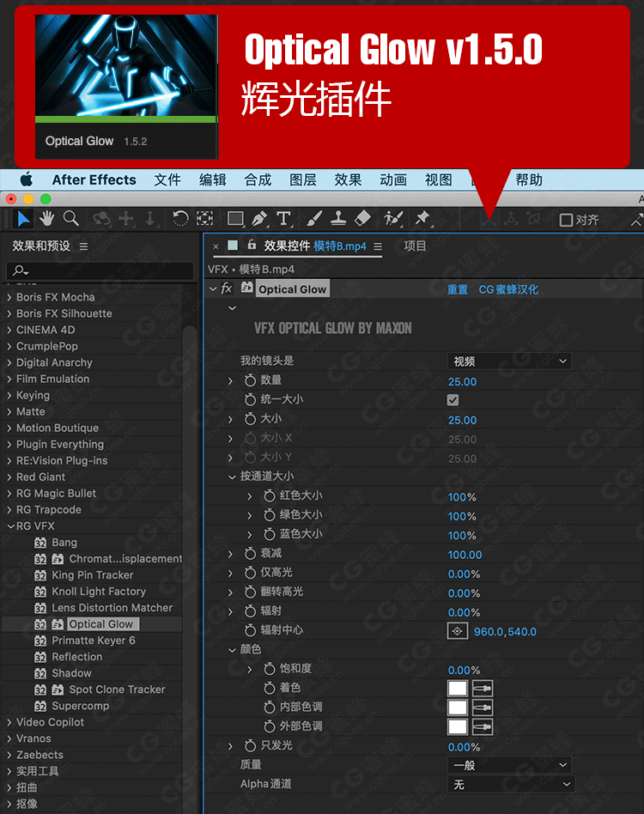Select the Type text tool
Screen dimensions: 644x814
[x=283, y=219]
